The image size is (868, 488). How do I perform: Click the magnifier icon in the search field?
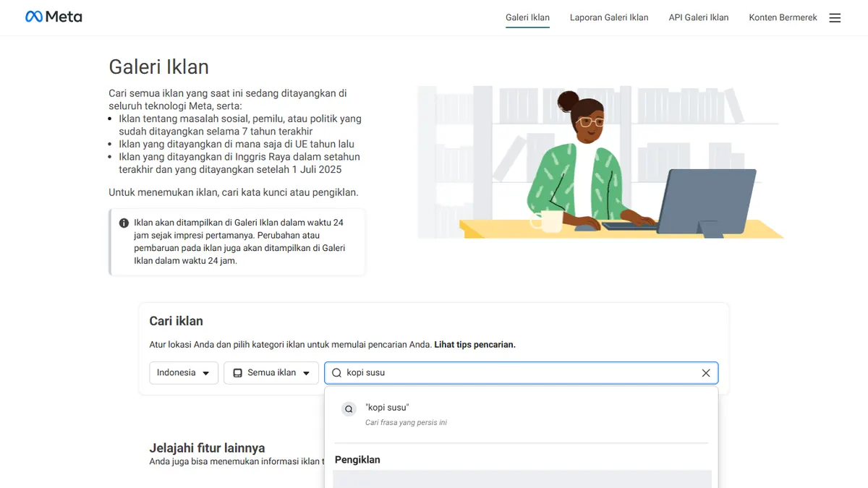coord(336,373)
